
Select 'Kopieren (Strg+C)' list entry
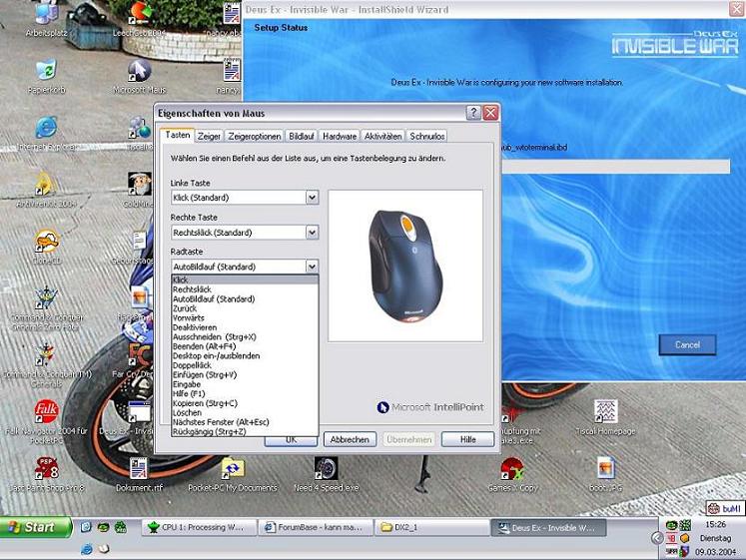tap(245, 403)
